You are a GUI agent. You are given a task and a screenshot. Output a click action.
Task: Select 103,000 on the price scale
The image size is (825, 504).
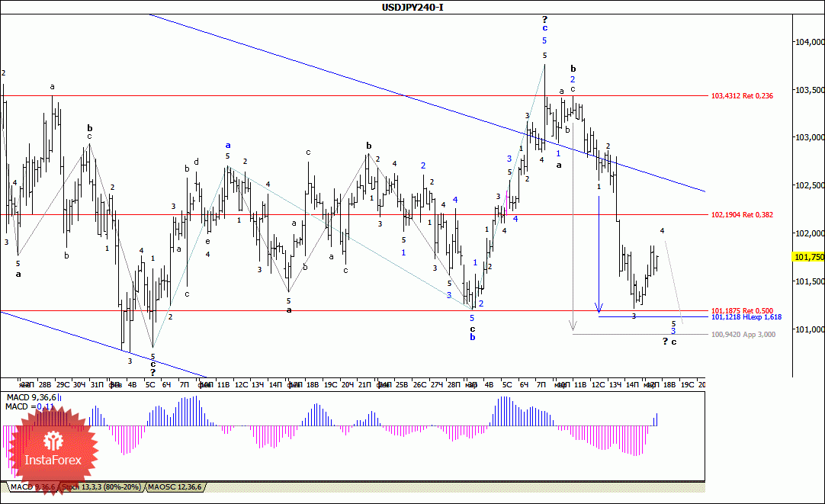809,137
